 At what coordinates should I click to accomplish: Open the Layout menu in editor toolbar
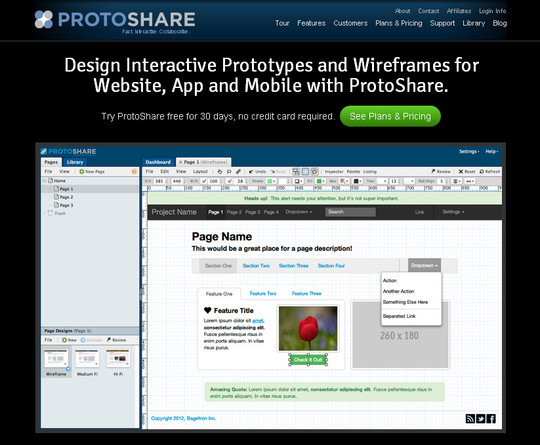200,172
